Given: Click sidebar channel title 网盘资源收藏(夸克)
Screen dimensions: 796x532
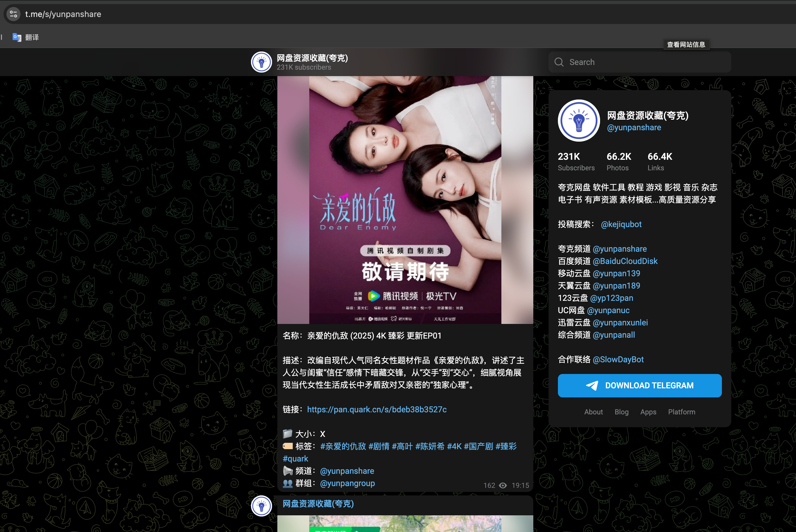Looking at the screenshot, I should [647, 116].
